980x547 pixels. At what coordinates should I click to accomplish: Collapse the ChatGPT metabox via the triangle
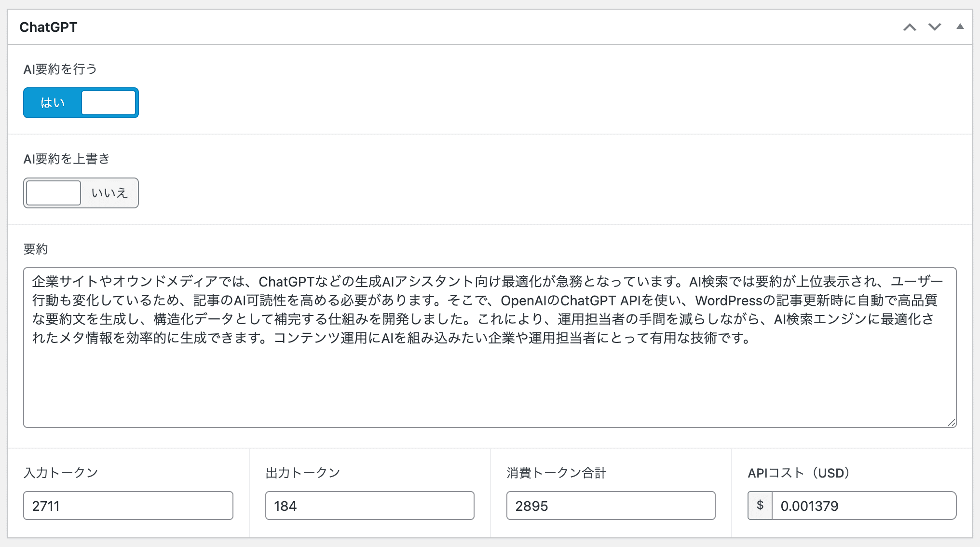959,27
